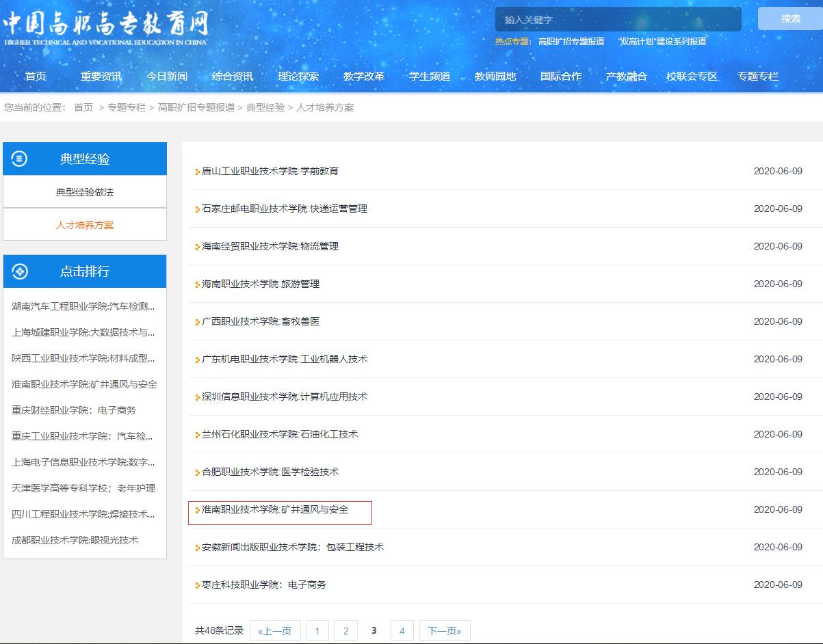This screenshot has height=644, width=823.
Task: Click the 点击排行 panel header icon
Action: pyautogui.click(x=20, y=271)
